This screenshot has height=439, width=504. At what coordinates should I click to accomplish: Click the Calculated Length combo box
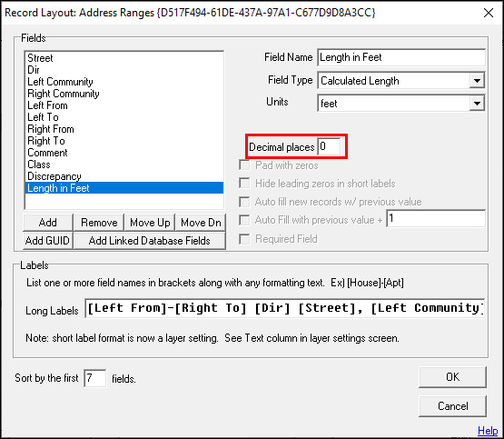tap(400, 80)
